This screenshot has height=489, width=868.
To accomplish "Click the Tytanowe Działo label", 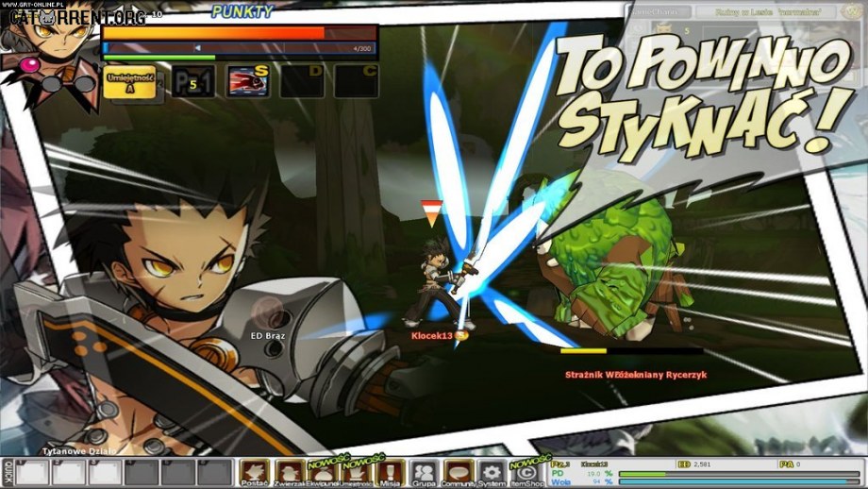I will [x=79, y=451].
